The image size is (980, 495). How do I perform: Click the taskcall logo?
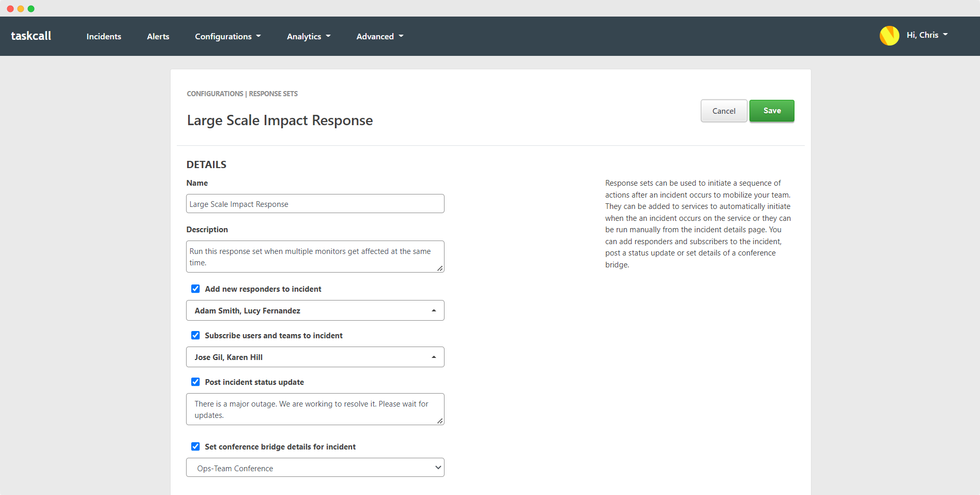click(x=31, y=36)
